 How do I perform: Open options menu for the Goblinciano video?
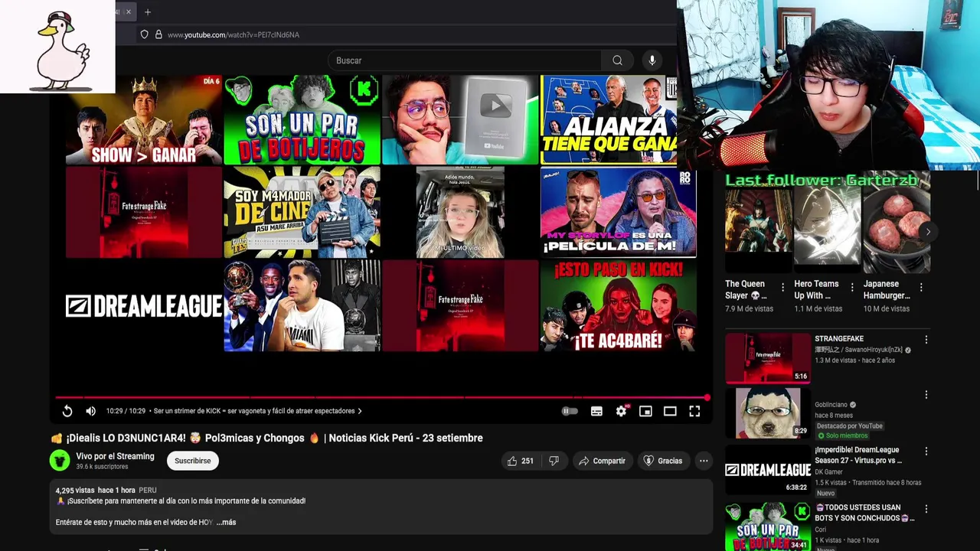click(x=926, y=395)
